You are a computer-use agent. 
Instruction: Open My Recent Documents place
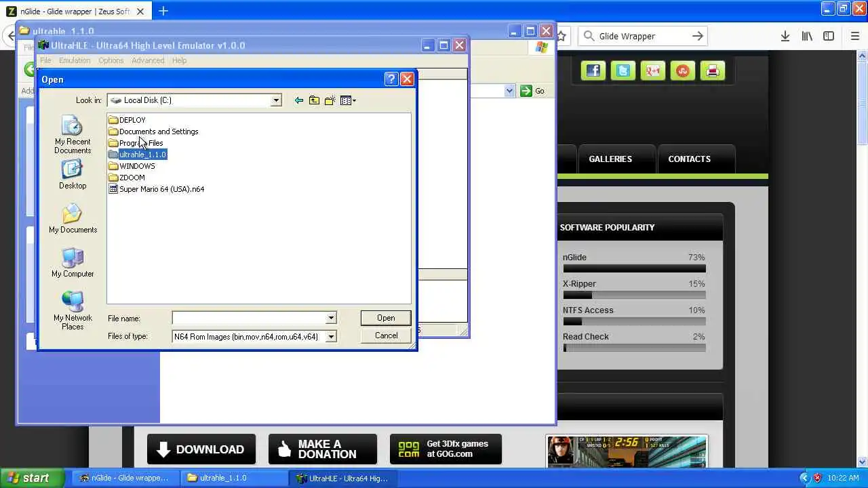point(73,135)
